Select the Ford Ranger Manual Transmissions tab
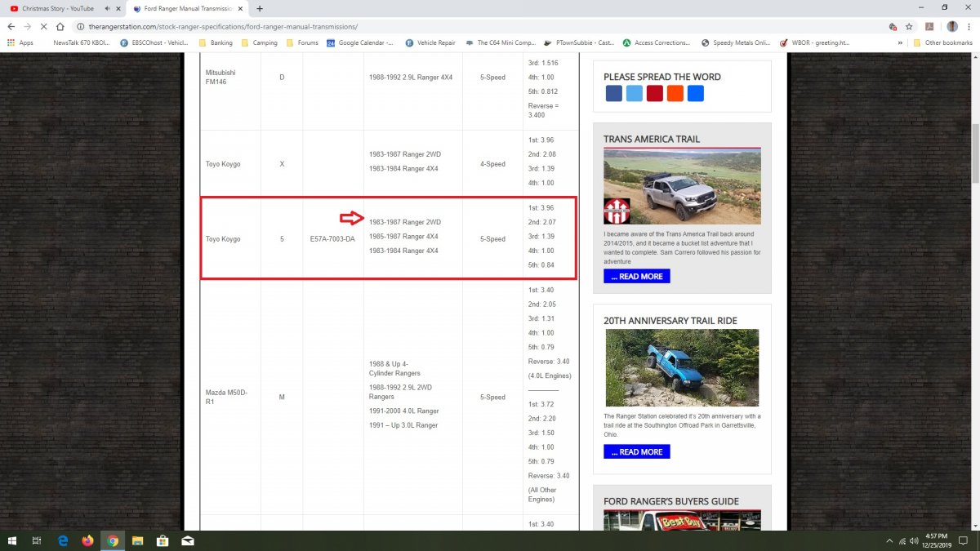 (x=188, y=8)
